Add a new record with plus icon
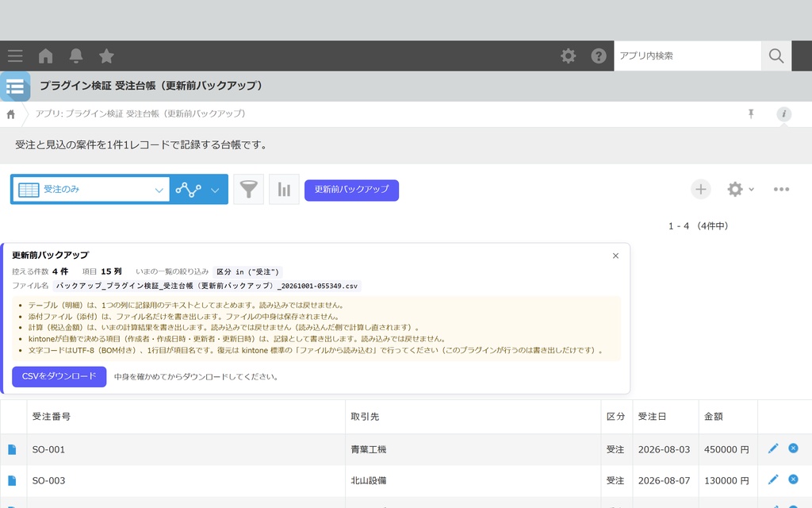The height and width of the screenshot is (508, 812). pyautogui.click(x=701, y=189)
